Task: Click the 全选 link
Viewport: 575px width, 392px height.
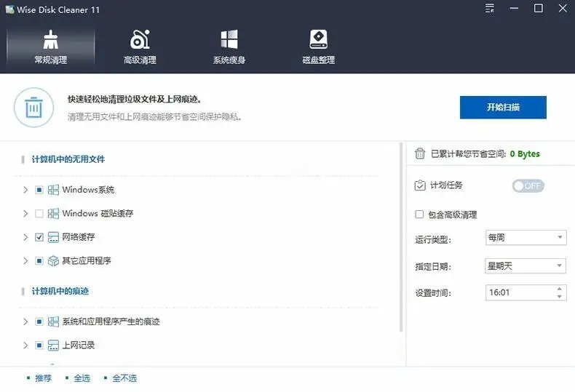Action: [x=82, y=378]
